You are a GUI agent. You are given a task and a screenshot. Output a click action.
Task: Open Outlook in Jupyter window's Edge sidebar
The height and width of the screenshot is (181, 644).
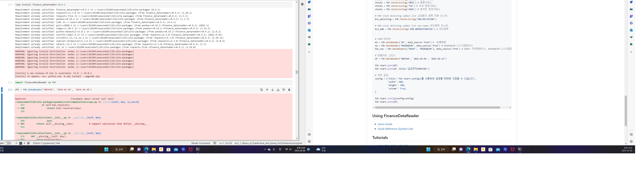pyautogui.click(x=309, y=30)
